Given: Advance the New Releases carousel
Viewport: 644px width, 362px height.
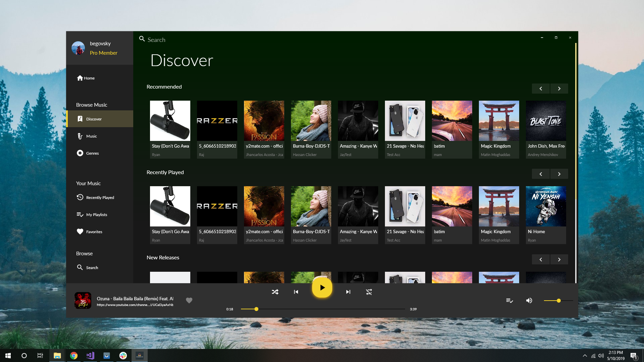Looking at the screenshot, I should coord(559,259).
